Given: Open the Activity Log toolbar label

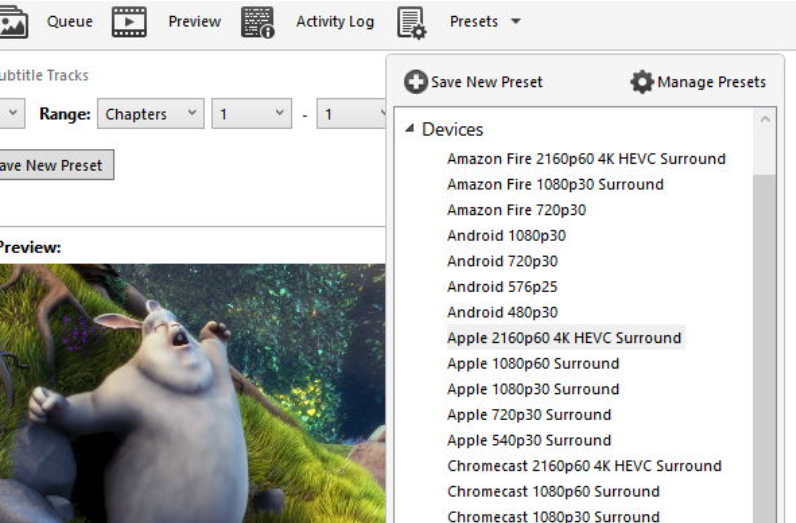Looking at the screenshot, I should (335, 22).
